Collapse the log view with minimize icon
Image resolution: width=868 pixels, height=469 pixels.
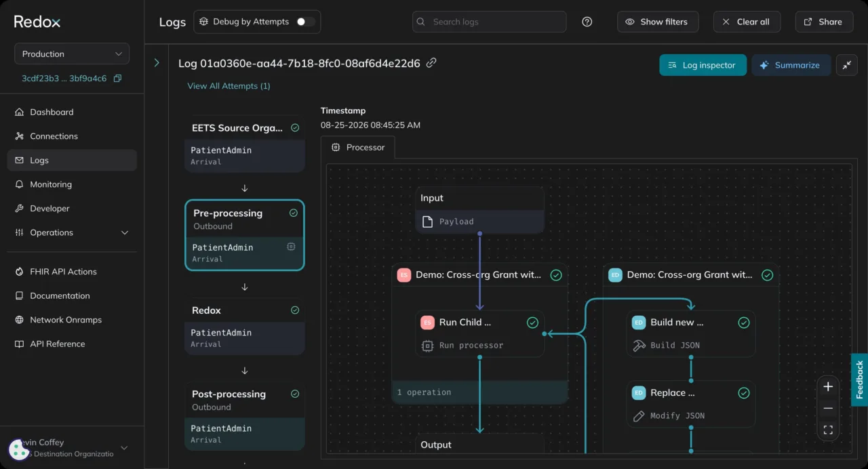[846, 65]
